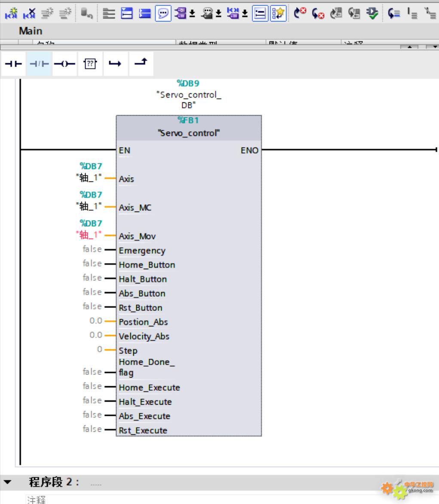Viewport: 439px width, 504px height.
Task: Collapse 程序段 2 network header triangle
Action: point(7,482)
